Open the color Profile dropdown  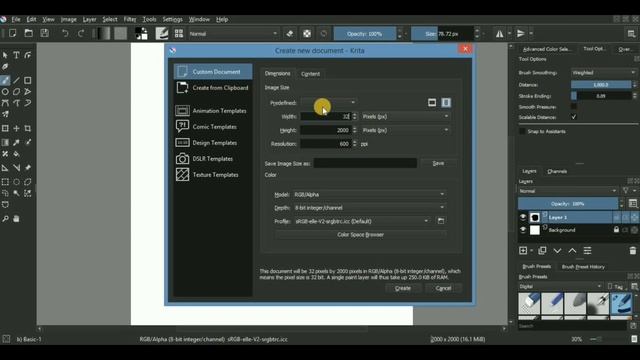(361, 221)
